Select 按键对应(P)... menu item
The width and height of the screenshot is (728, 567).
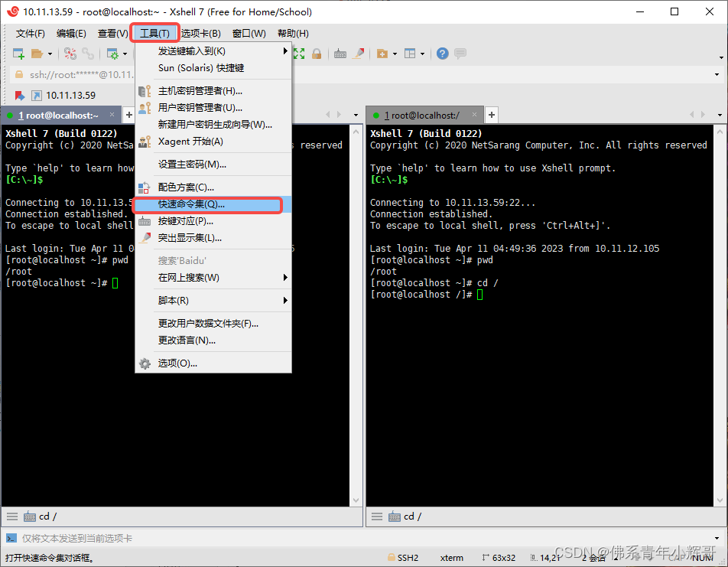pos(213,221)
